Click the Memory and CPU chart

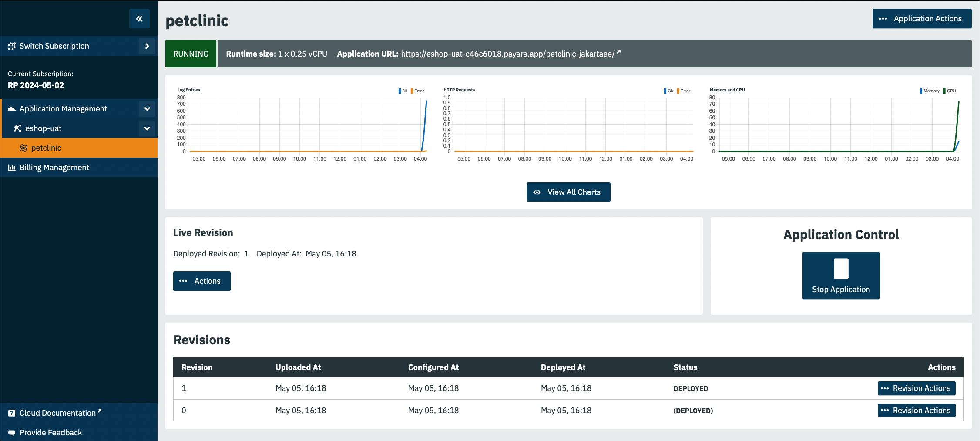pos(835,125)
